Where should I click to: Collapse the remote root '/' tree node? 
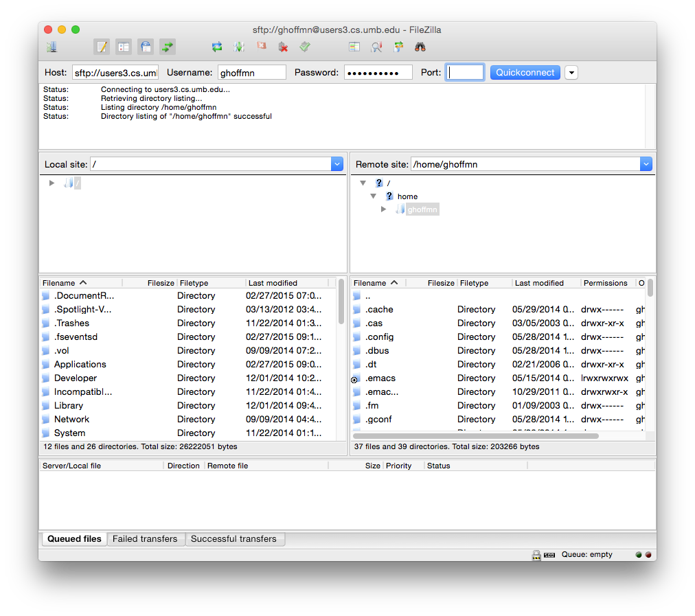363,183
